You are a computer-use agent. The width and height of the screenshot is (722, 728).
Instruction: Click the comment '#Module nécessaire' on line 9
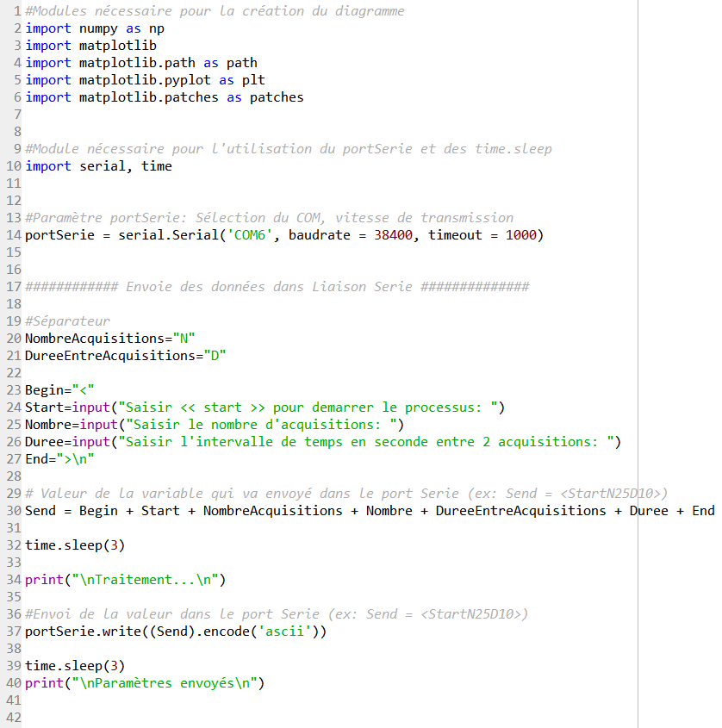click(288, 149)
